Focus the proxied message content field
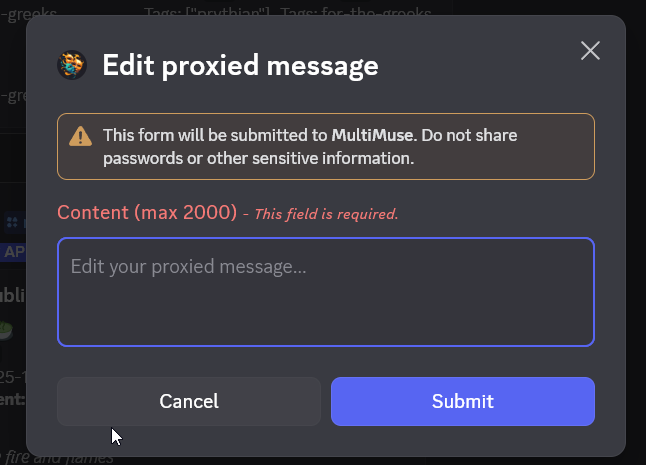The image size is (646, 465). (x=326, y=292)
